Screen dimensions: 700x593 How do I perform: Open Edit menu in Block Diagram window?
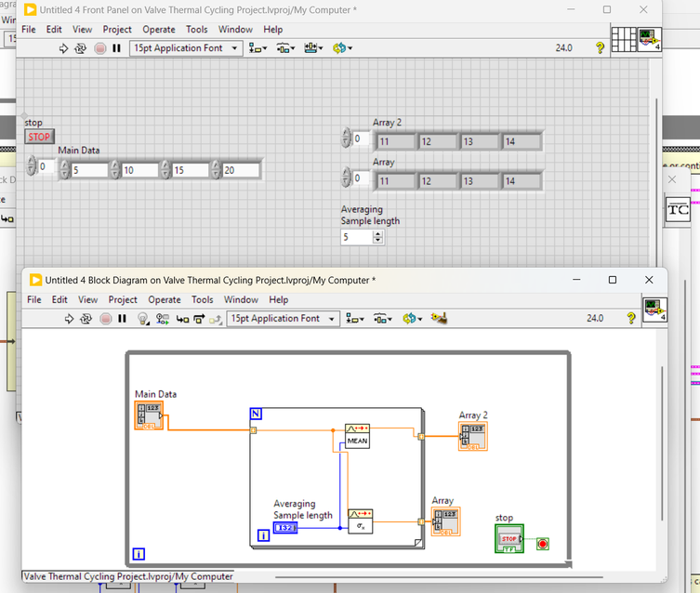(59, 300)
